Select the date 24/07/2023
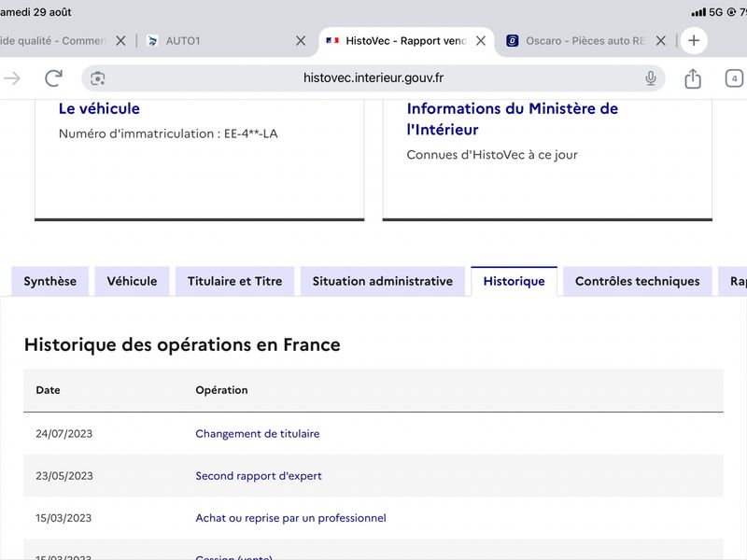 pos(63,434)
